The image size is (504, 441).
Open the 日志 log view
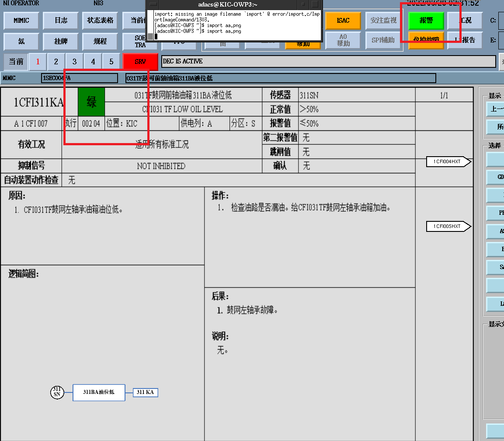61,21
